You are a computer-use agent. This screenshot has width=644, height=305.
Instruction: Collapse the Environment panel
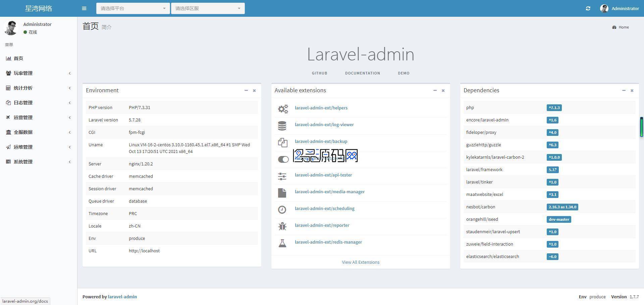tap(246, 90)
